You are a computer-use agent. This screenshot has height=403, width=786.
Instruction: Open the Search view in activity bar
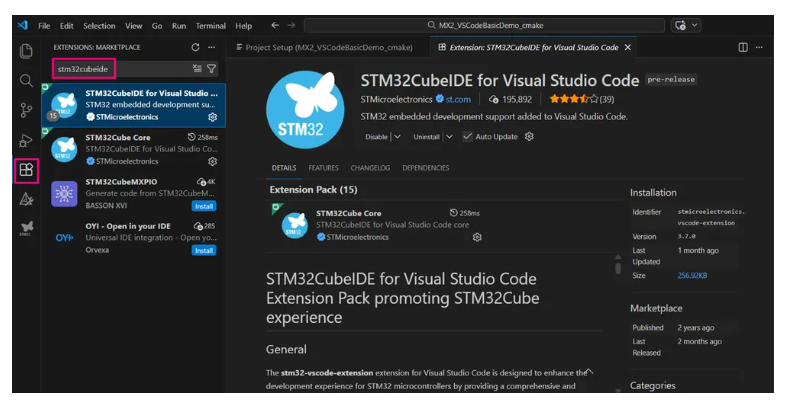pyautogui.click(x=26, y=80)
